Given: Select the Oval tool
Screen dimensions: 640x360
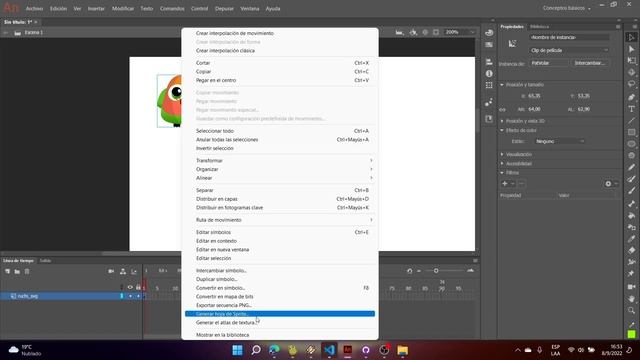Looking at the screenshot, I should pyautogui.click(x=631, y=144).
